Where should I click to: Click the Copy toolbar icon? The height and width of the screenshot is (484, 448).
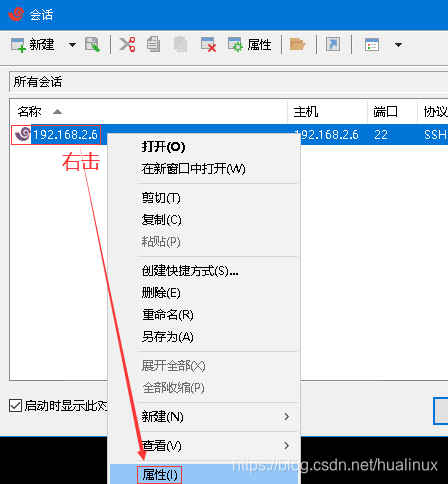(153, 45)
